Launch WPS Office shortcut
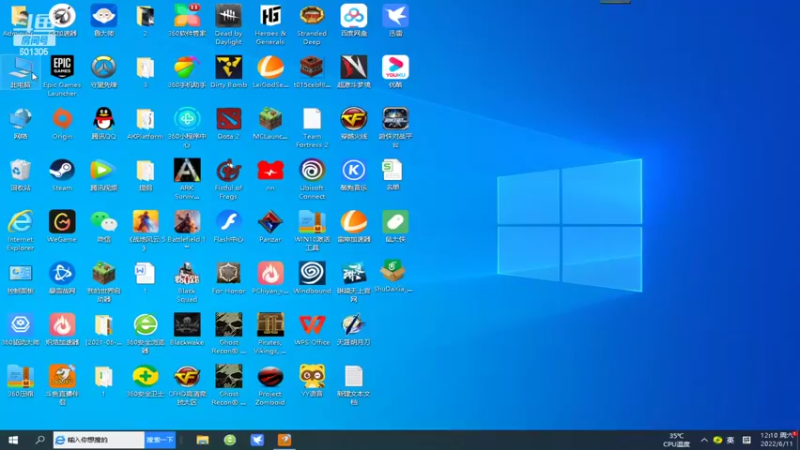The width and height of the screenshot is (800, 450). click(x=312, y=325)
